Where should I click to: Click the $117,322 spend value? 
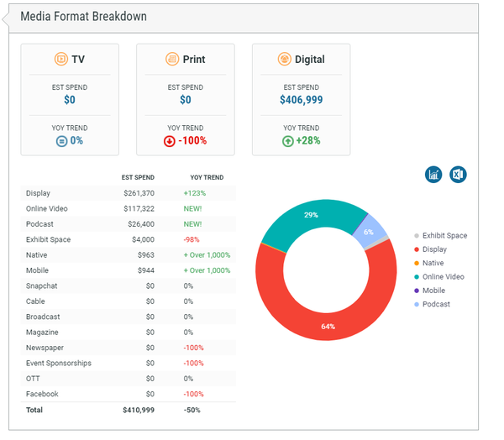[139, 208]
